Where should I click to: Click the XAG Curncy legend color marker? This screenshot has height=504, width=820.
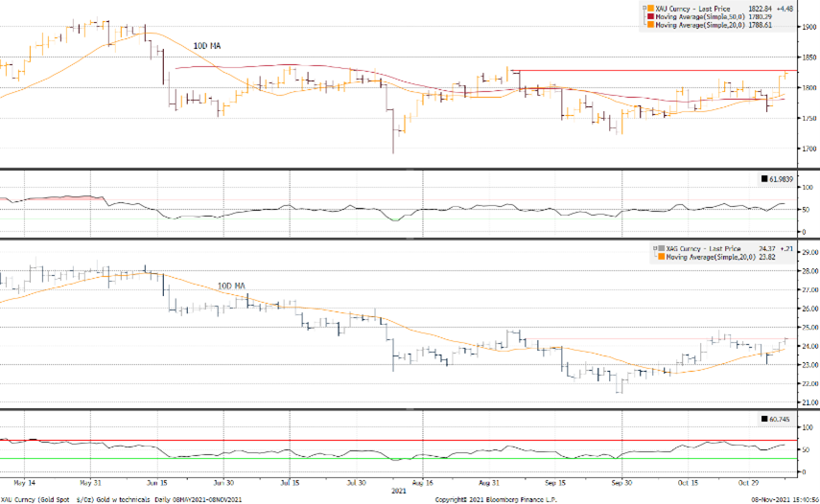[657, 249]
